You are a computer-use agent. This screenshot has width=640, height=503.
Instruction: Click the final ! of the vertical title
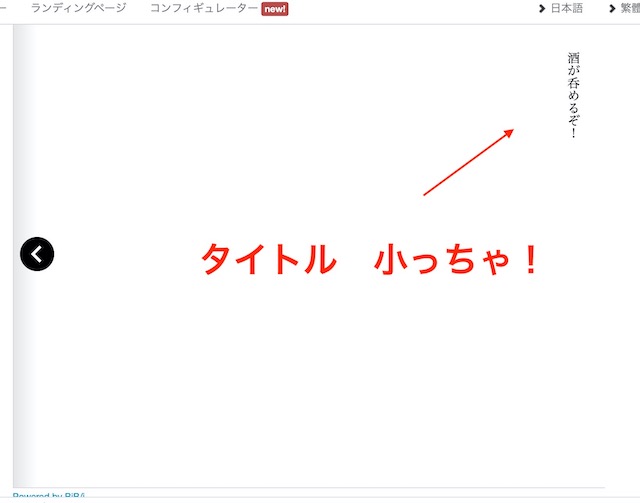pyautogui.click(x=573, y=133)
